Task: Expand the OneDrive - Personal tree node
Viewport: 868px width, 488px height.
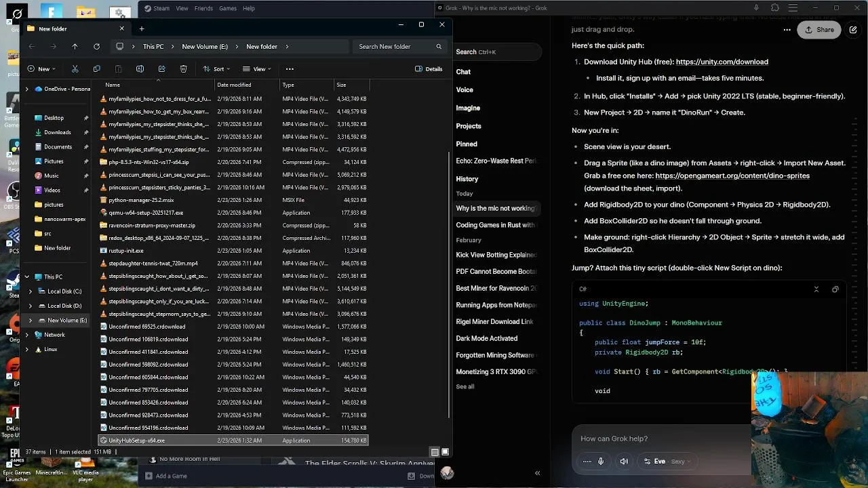Action: tap(27, 89)
